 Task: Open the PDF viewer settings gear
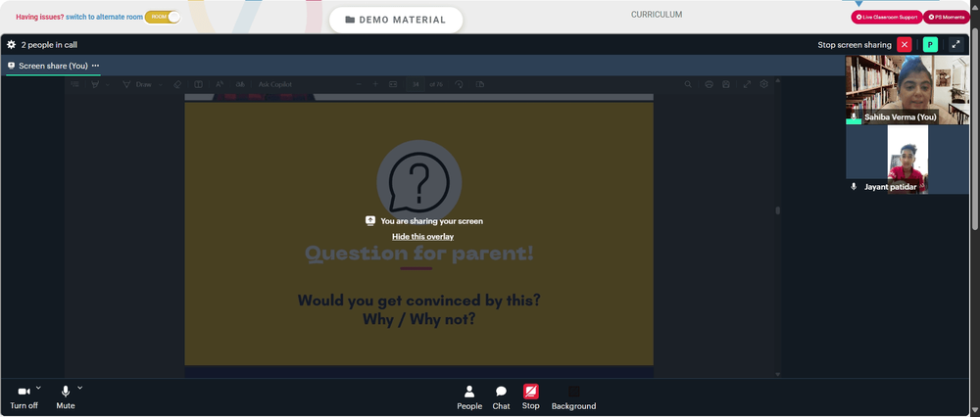pyautogui.click(x=763, y=84)
